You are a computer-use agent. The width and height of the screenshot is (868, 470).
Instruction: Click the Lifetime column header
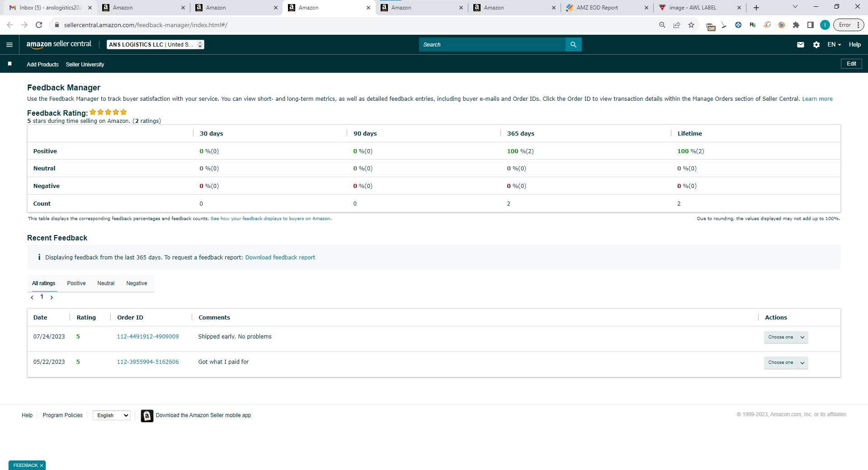point(690,134)
